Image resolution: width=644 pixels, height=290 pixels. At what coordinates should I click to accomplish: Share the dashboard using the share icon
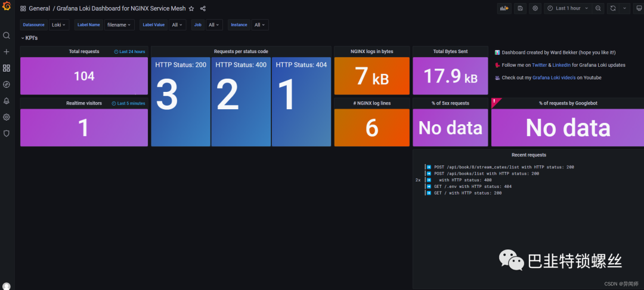click(203, 8)
